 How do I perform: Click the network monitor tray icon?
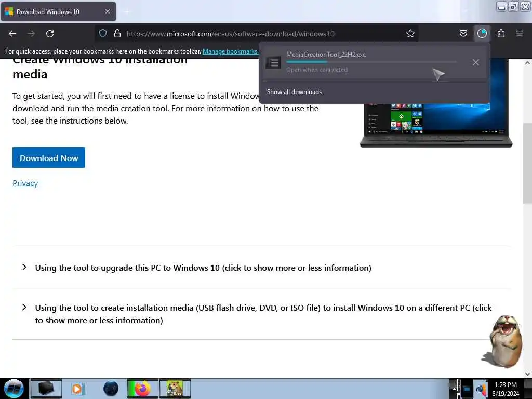coord(467,390)
